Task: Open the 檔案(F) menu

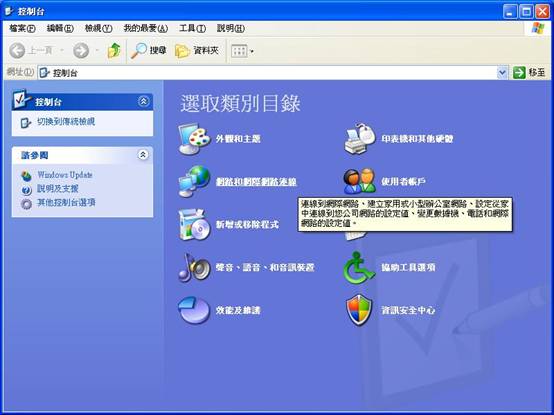Action: point(22,28)
